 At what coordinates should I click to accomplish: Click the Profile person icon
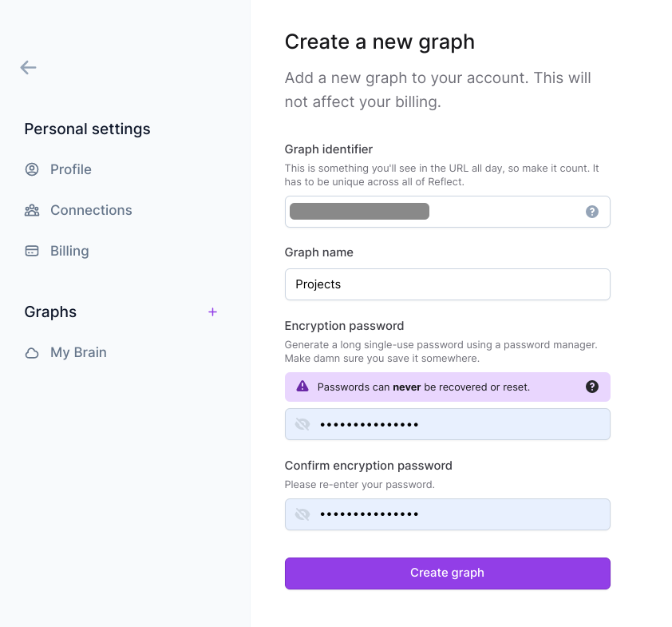point(32,169)
